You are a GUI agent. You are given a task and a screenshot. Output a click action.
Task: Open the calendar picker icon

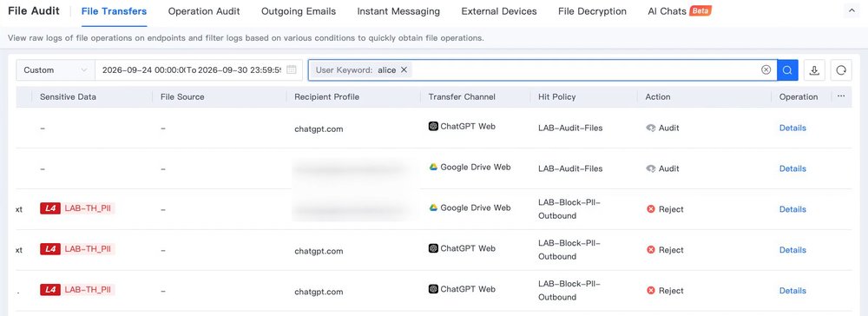point(292,70)
